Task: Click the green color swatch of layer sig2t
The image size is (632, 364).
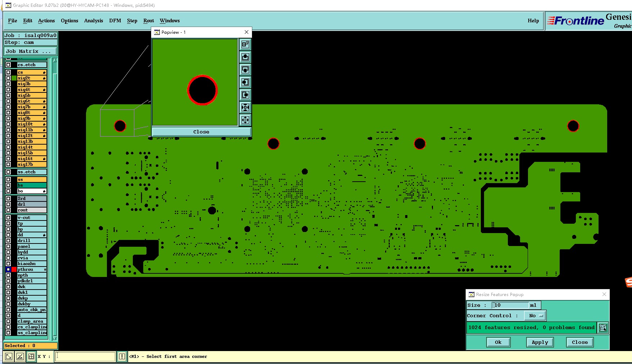Action: pos(14,78)
